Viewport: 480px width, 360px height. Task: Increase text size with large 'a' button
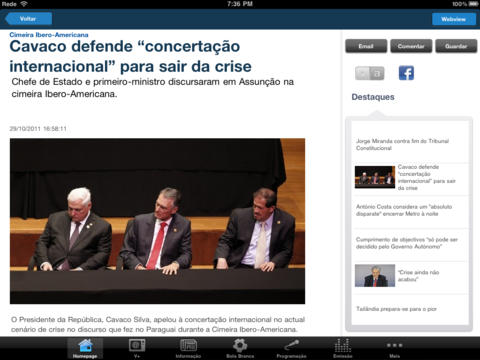point(377,73)
